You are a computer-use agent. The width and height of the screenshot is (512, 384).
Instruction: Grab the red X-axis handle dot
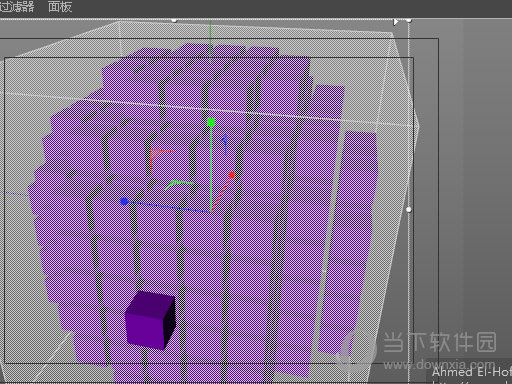click(x=232, y=175)
